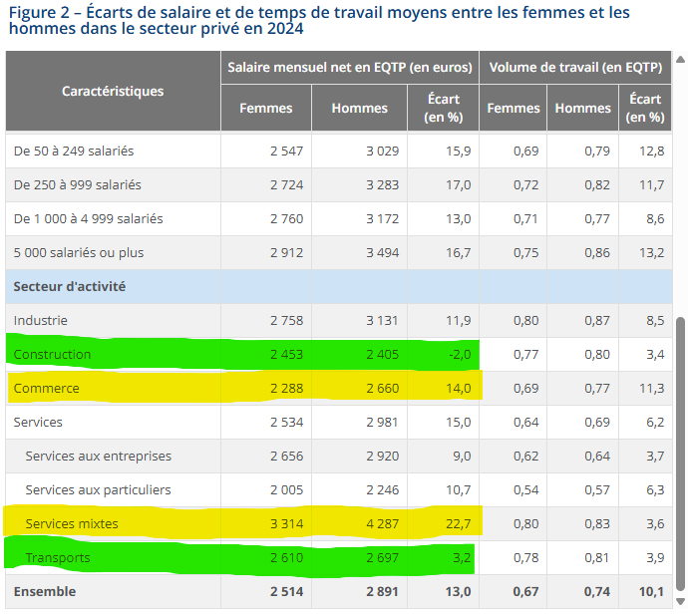Click the "De 250 à 999 salariés" row label
The image size is (688, 616).
77,184
